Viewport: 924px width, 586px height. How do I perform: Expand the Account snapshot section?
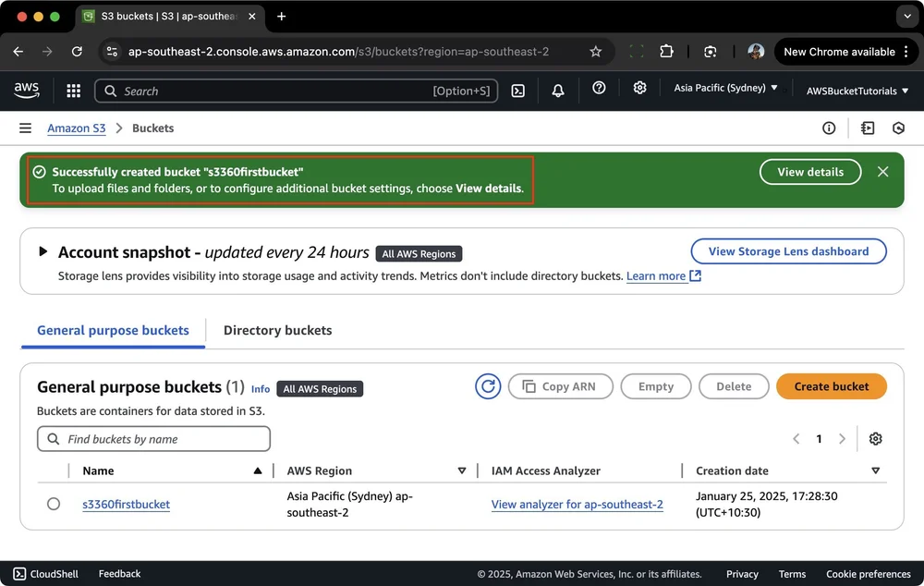43,251
